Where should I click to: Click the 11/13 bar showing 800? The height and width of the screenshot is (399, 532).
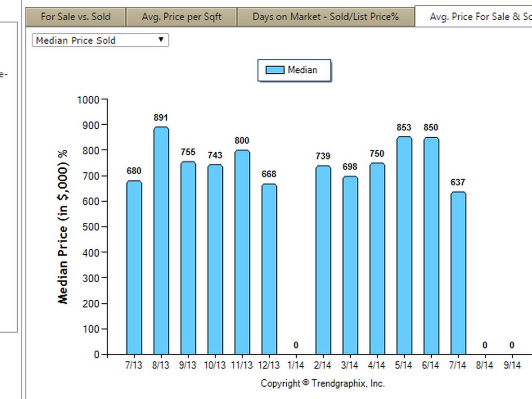pos(242,252)
